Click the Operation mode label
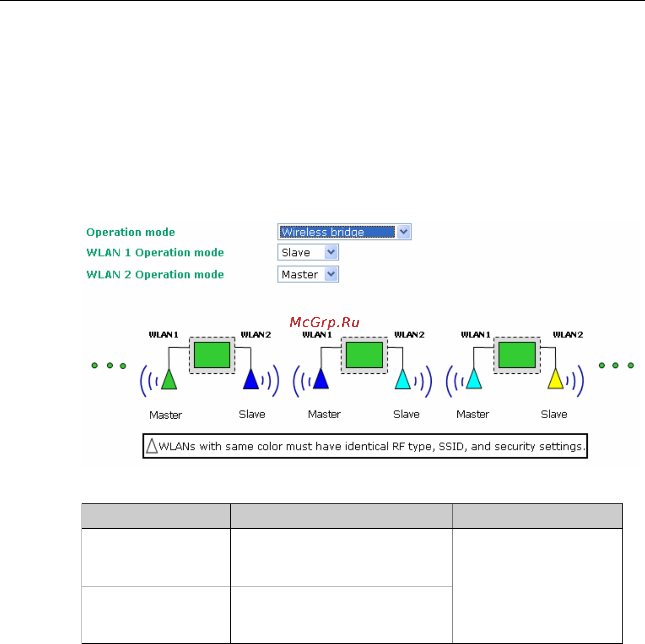 click(x=131, y=232)
